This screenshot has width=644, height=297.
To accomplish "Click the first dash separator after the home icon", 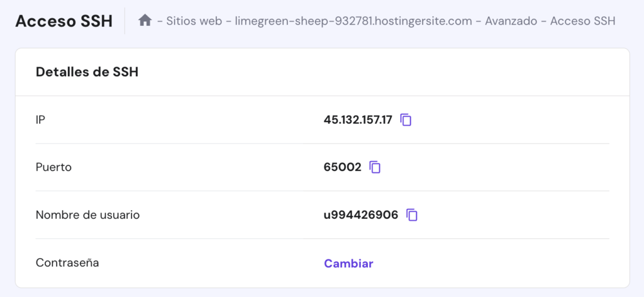I will click(160, 21).
